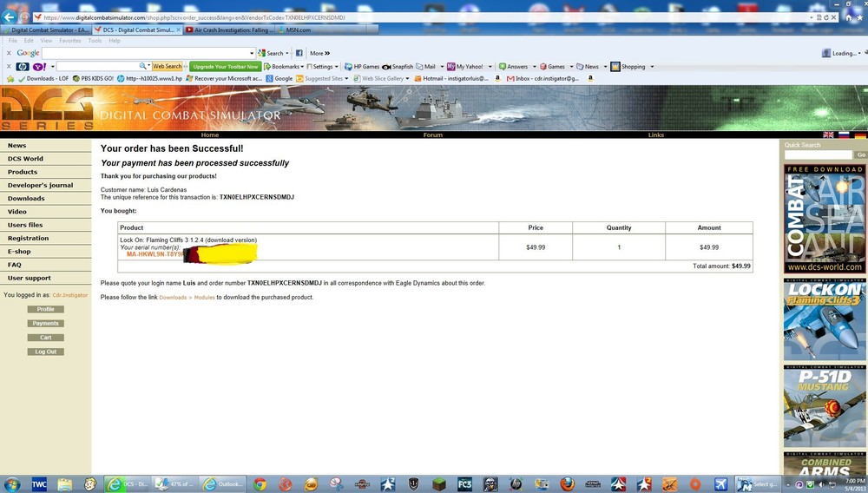Click Home in the site navigation bar
This screenshot has height=493, width=868.
pyautogui.click(x=210, y=135)
